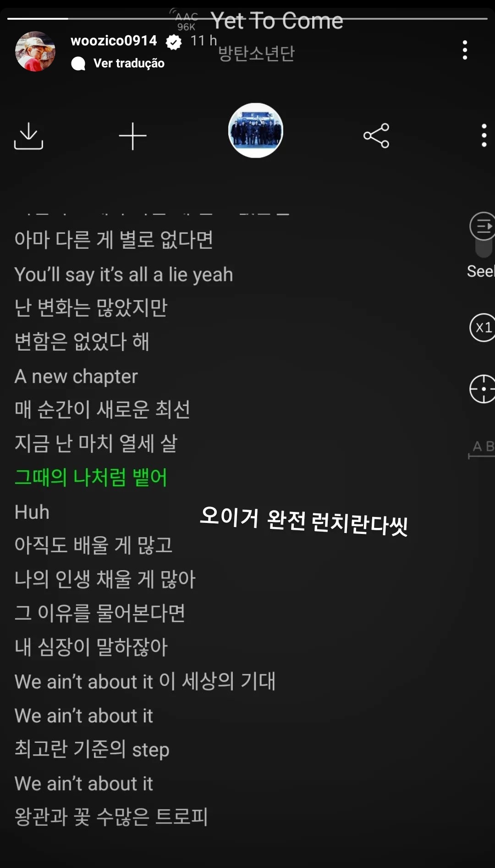Open the woozico0914 username link
The image size is (495, 868).
(114, 41)
